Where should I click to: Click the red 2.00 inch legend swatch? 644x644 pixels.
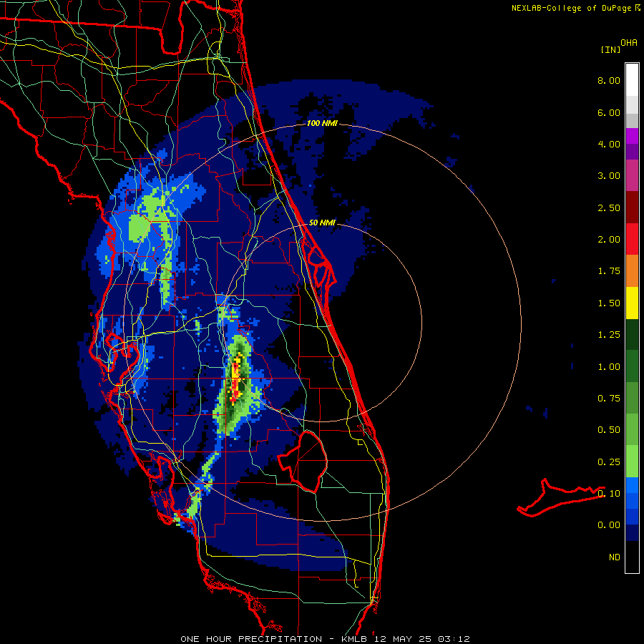pyautogui.click(x=632, y=239)
